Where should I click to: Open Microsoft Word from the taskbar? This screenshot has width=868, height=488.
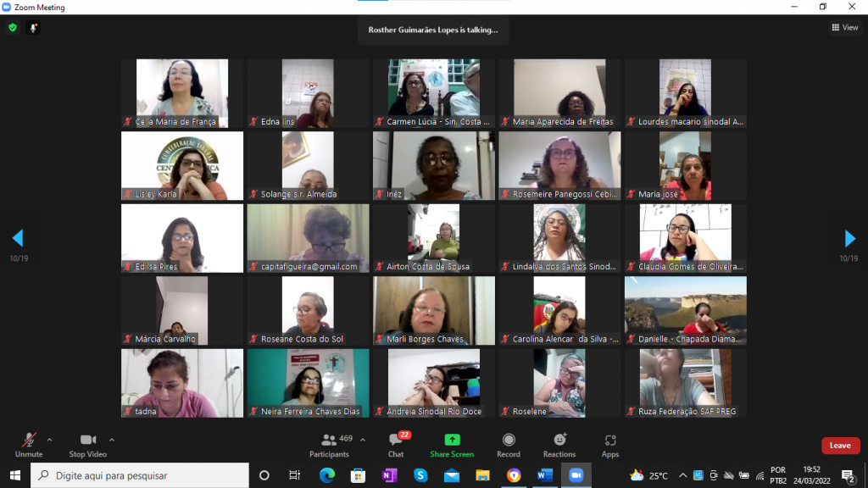pos(544,475)
